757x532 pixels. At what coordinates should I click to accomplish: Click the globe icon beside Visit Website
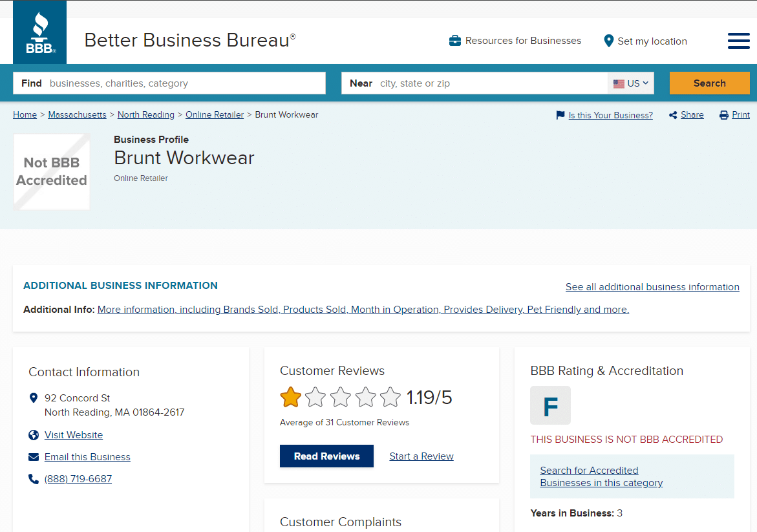pyautogui.click(x=34, y=435)
